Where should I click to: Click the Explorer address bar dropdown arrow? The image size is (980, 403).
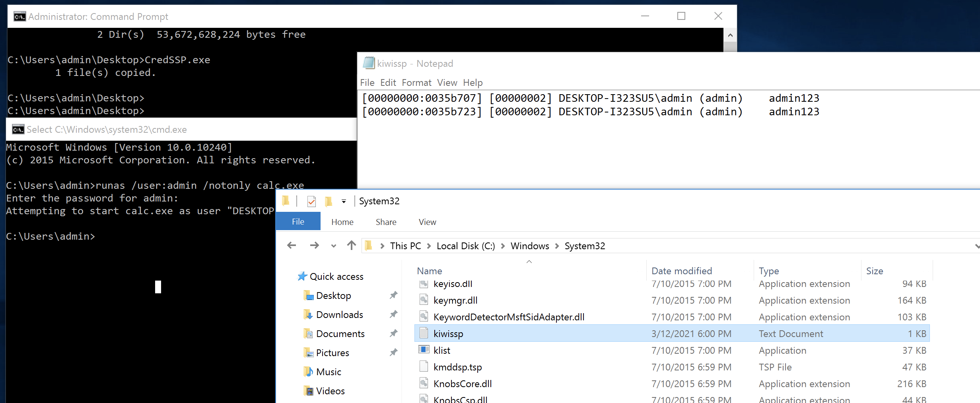coord(976,246)
